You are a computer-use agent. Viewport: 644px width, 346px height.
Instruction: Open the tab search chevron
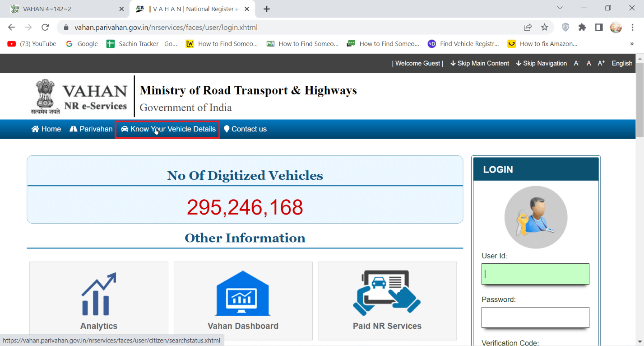(x=560, y=8)
